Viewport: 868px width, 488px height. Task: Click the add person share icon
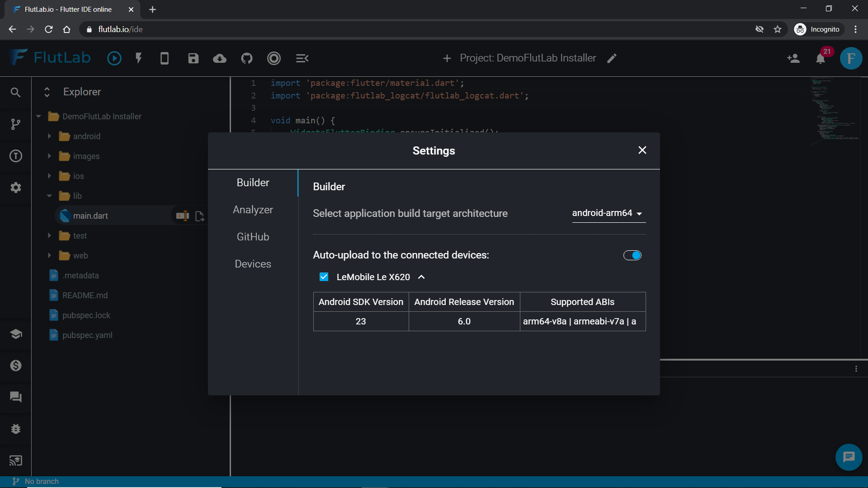coord(793,58)
